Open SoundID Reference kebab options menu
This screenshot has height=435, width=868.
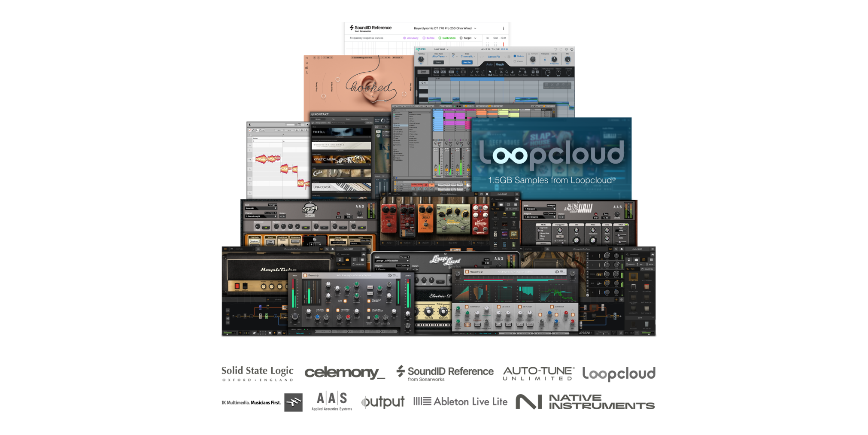pyautogui.click(x=504, y=28)
